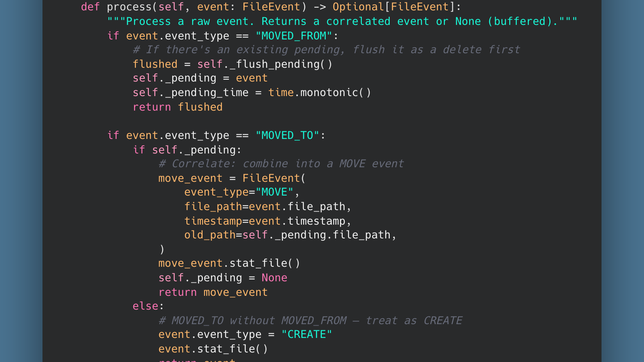Select the return move_event statement
Viewport: 644px width, 362px height.
coord(213,292)
